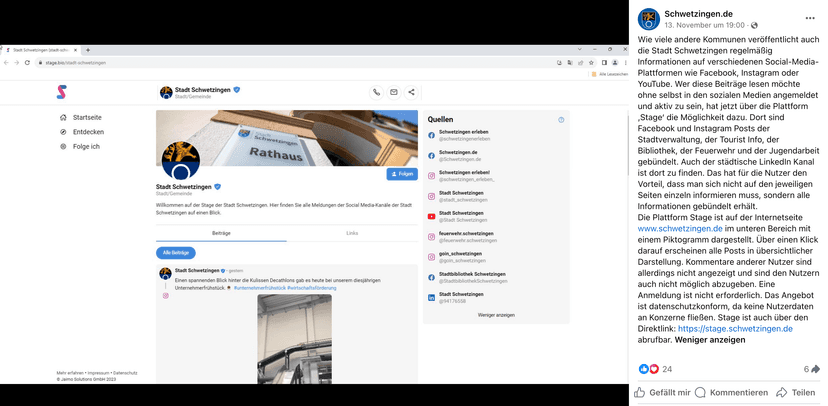The width and height of the screenshot is (828, 406).
Task: Click the Quellen help icon
Action: (561, 120)
